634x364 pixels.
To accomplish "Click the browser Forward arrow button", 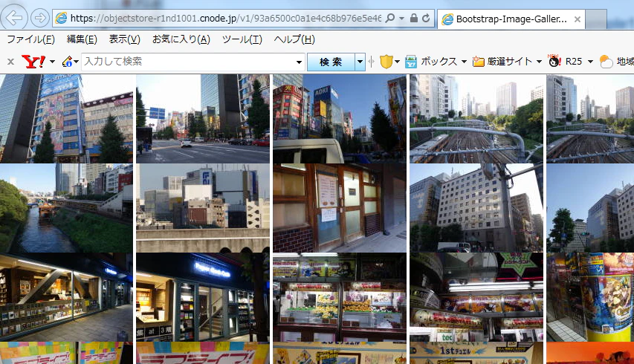I will coord(40,18).
